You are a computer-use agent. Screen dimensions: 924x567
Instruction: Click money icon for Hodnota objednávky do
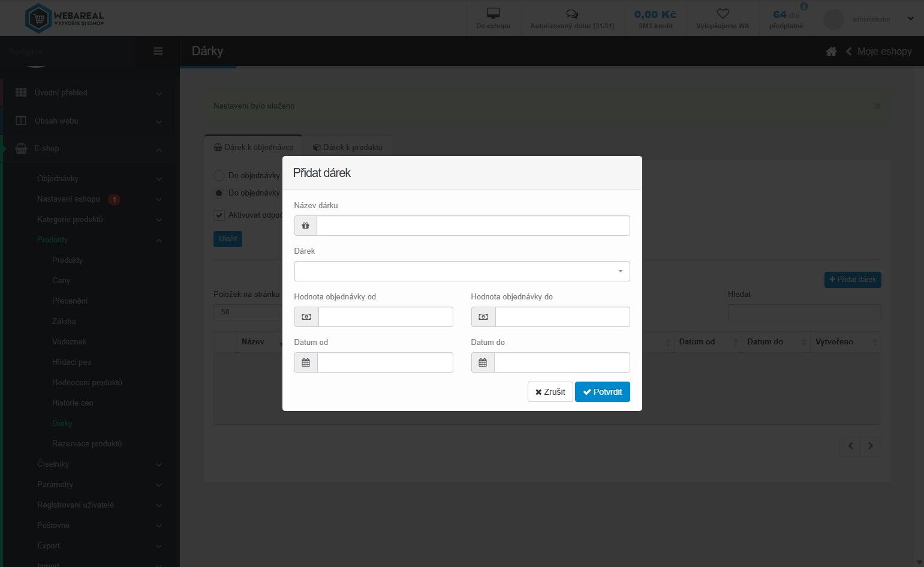tap(483, 317)
